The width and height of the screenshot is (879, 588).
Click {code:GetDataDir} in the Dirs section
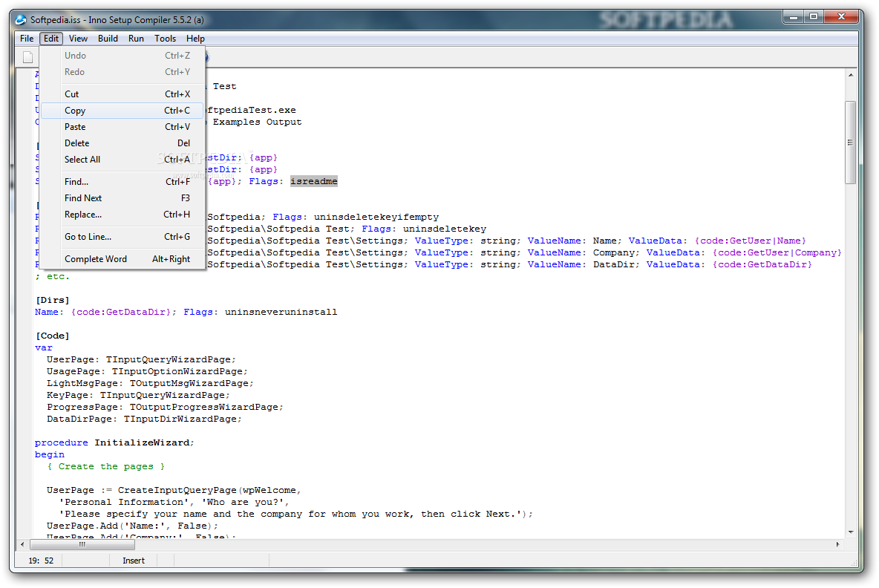tap(120, 312)
